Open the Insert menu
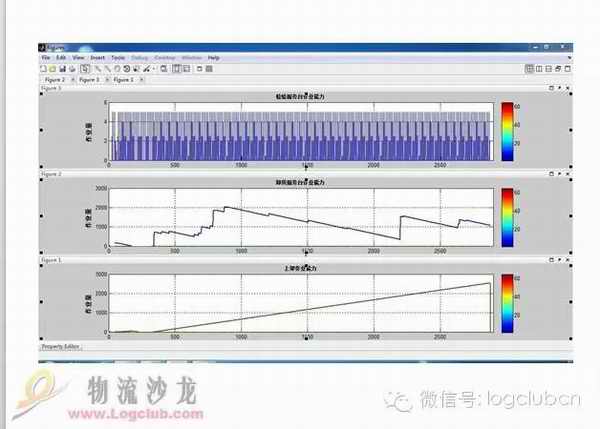This screenshot has height=429, width=600. tap(100, 57)
